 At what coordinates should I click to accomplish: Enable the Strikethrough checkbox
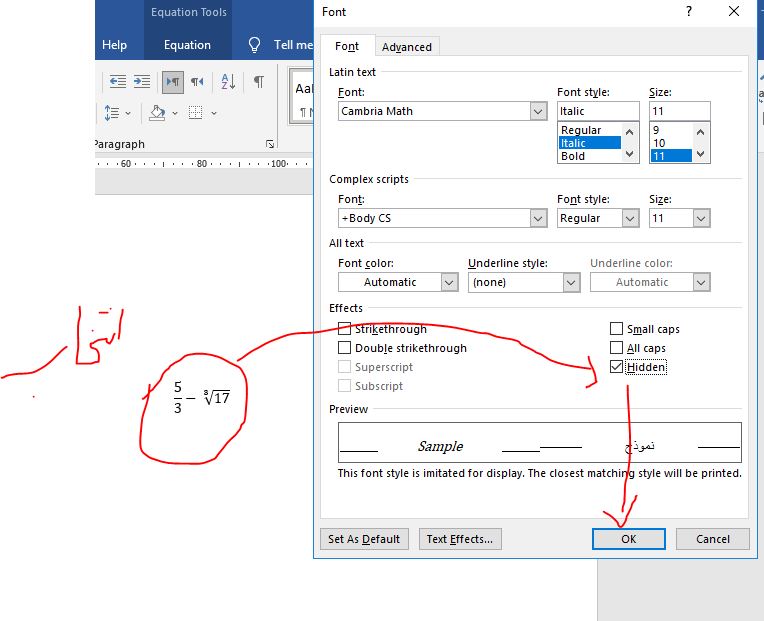click(x=345, y=329)
